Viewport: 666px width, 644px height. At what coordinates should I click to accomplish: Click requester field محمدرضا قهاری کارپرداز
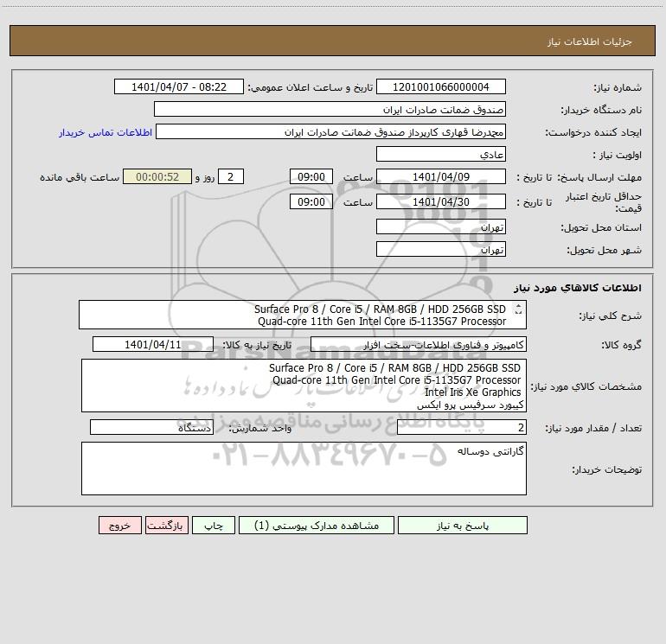click(331, 131)
